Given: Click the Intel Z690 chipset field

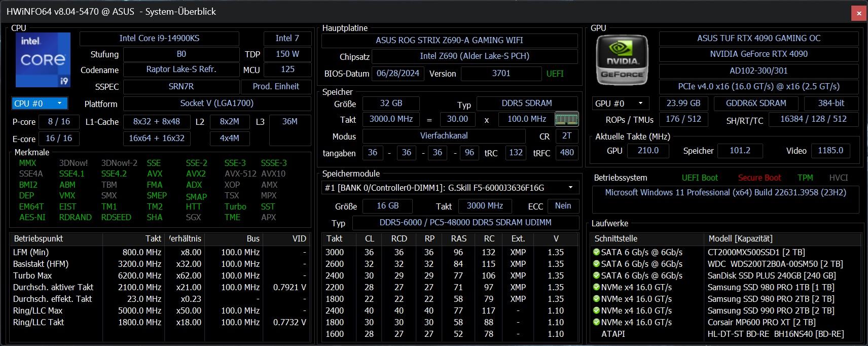Looking at the screenshot, I should point(475,56).
